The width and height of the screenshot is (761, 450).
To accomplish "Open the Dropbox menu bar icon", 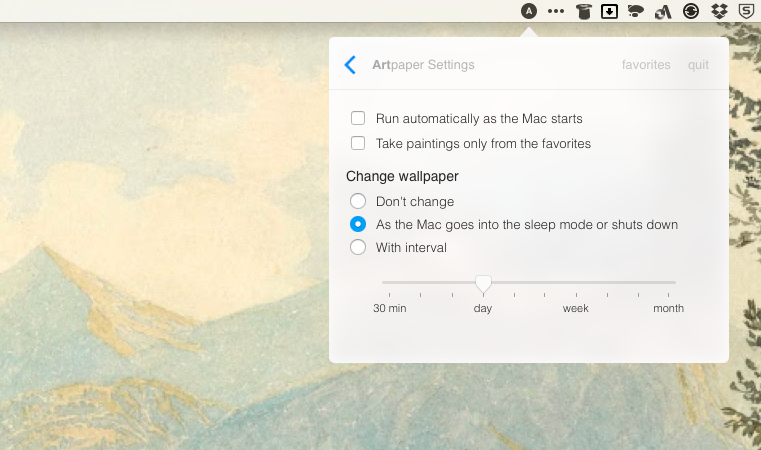I will point(719,11).
